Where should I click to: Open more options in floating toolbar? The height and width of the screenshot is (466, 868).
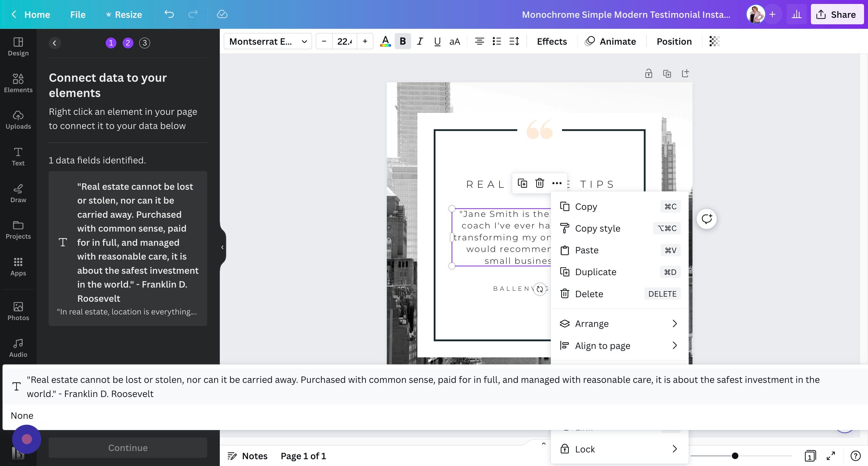(x=557, y=183)
